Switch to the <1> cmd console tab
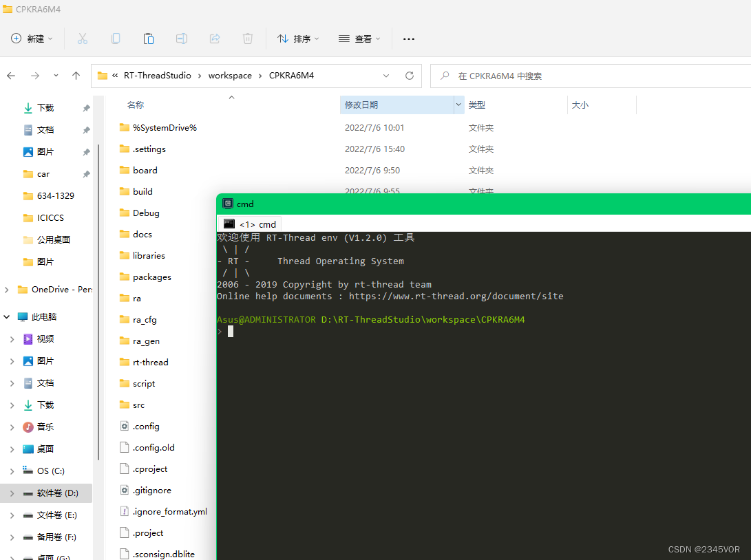 point(251,224)
